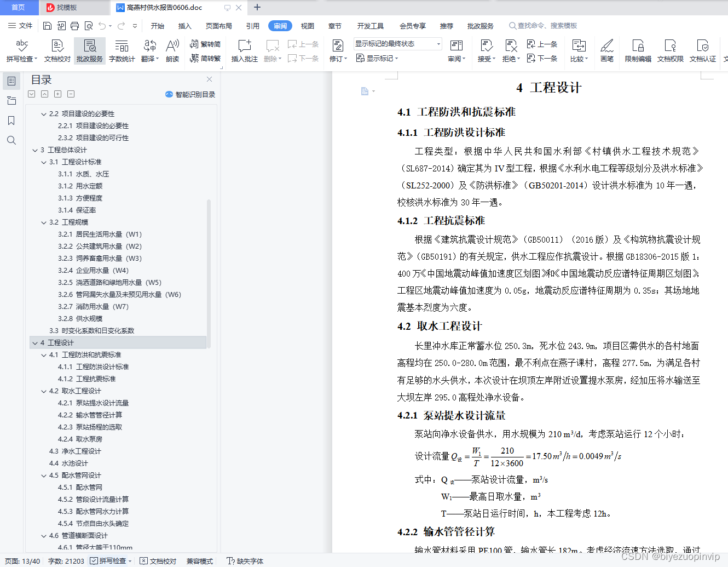Switch to the 页面布局 ribbon tab

(x=219, y=26)
